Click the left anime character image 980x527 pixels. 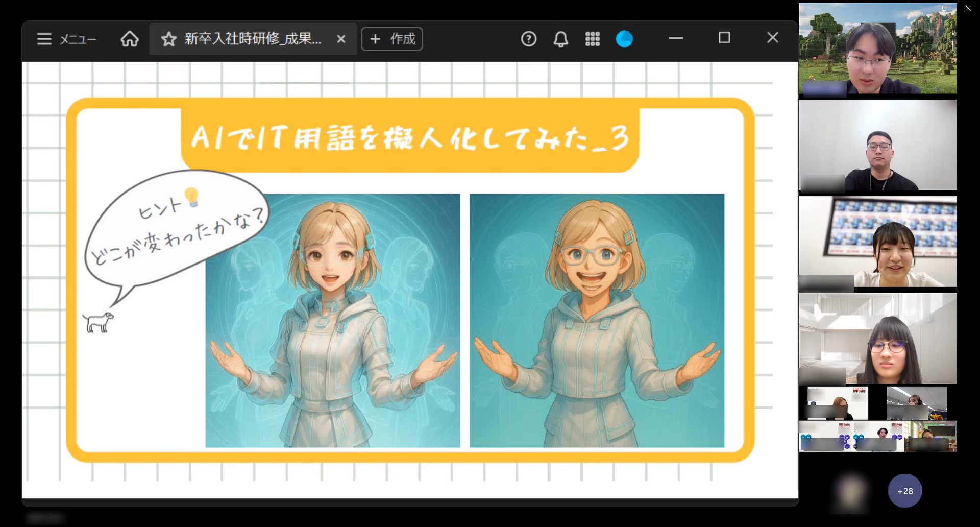[333, 321]
